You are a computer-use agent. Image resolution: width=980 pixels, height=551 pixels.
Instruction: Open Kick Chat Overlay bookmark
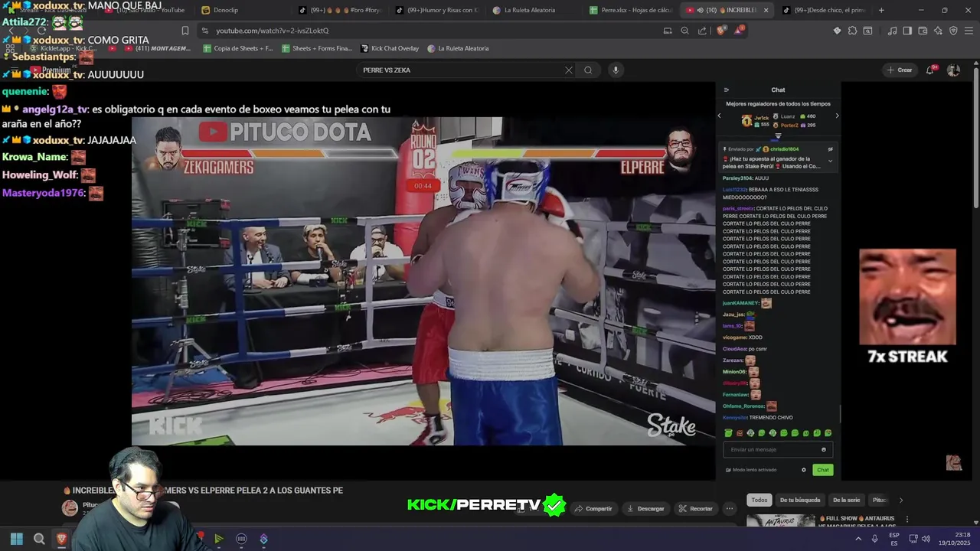(390, 48)
